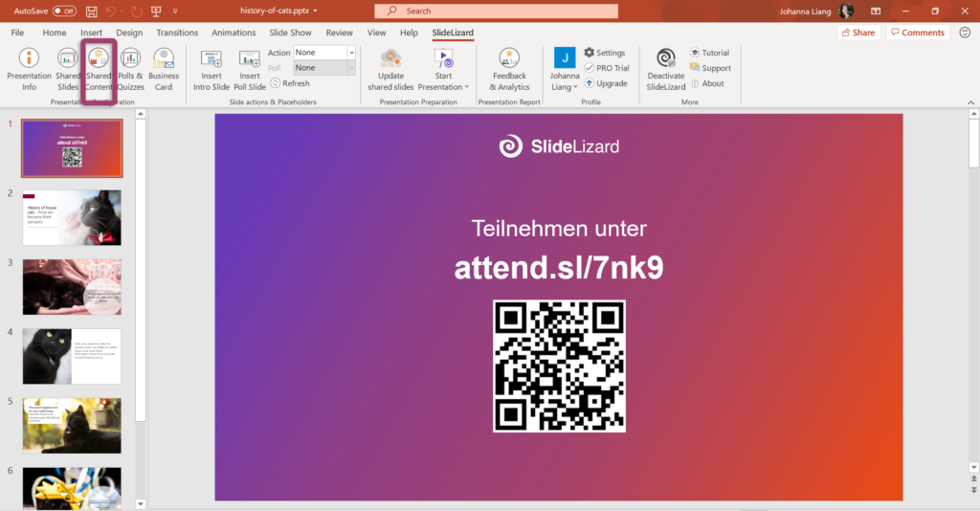Click the Upgrade button

point(606,83)
